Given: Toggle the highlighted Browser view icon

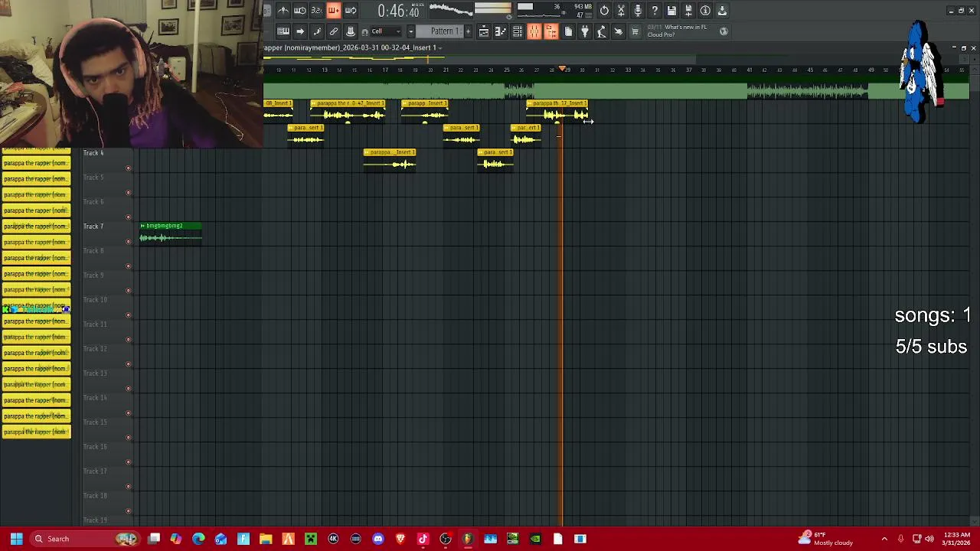Looking at the screenshot, I should click(551, 31).
